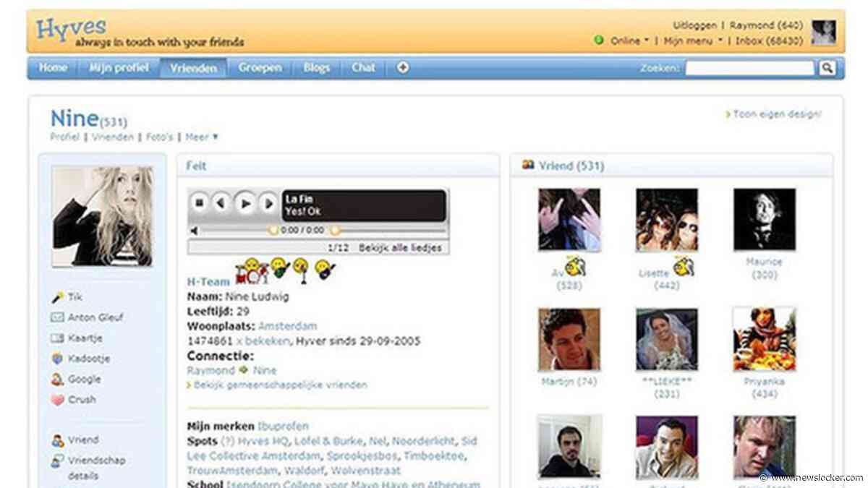
Task: Open the Raymond (640) profile link
Action: point(766,25)
